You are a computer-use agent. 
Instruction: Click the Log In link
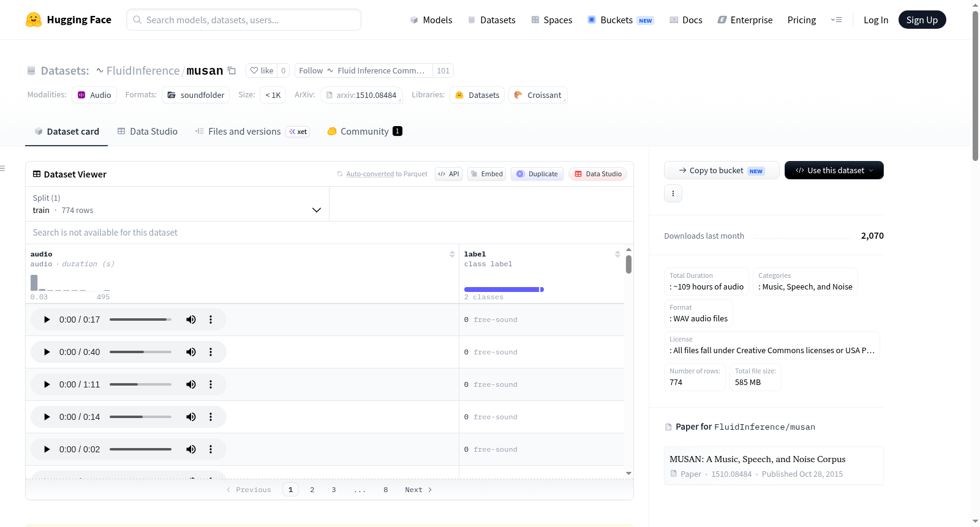coord(876,20)
